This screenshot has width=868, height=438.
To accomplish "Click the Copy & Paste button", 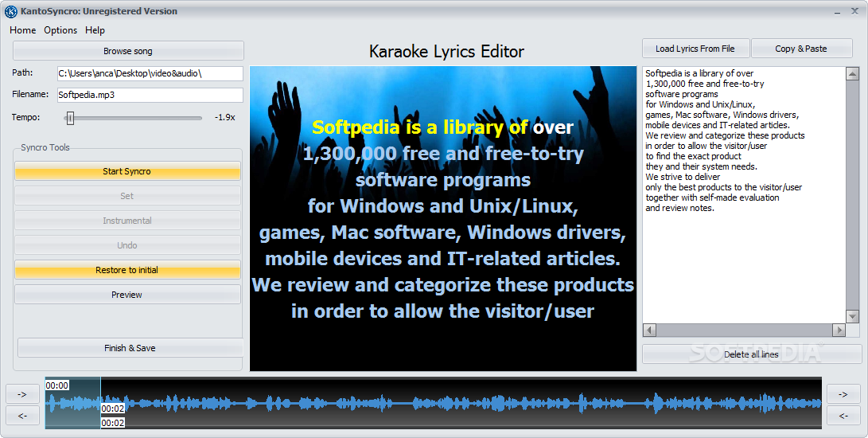I will [x=801, y=49].
